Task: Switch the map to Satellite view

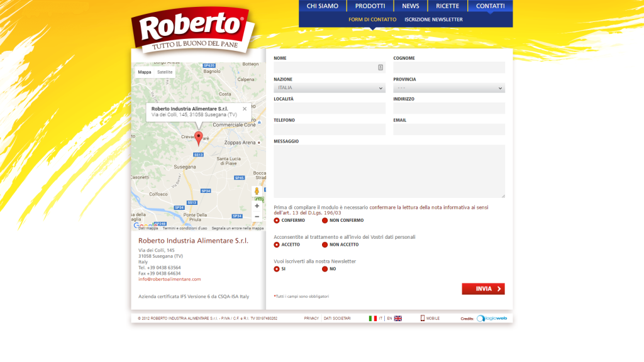Action: [165, 72]
